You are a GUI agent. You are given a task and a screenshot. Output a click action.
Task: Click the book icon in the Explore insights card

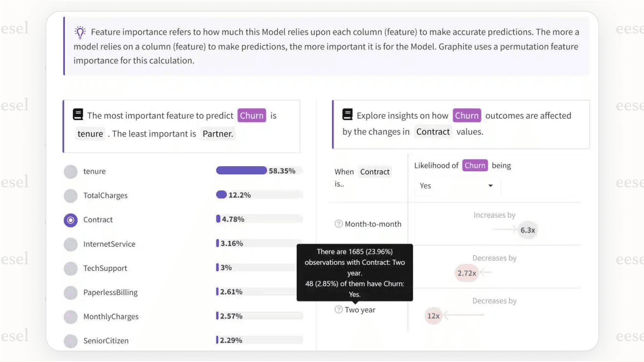pyautogui.click(x=347, y=114)
